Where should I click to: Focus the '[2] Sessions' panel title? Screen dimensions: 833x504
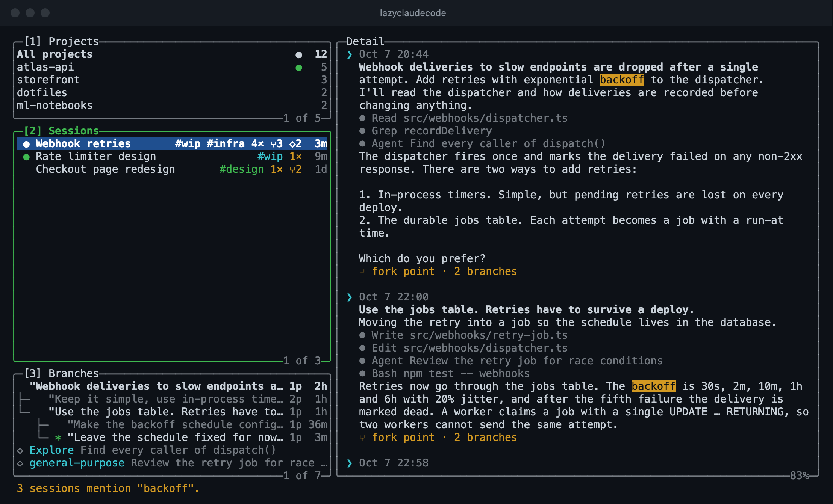61,131
